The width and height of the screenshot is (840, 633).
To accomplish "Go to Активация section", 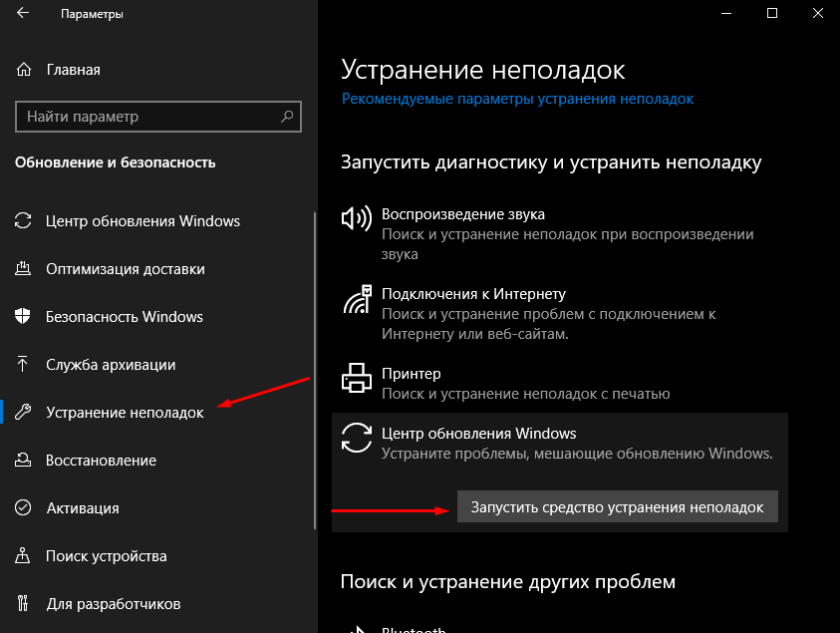I will (x=83, y=508).
